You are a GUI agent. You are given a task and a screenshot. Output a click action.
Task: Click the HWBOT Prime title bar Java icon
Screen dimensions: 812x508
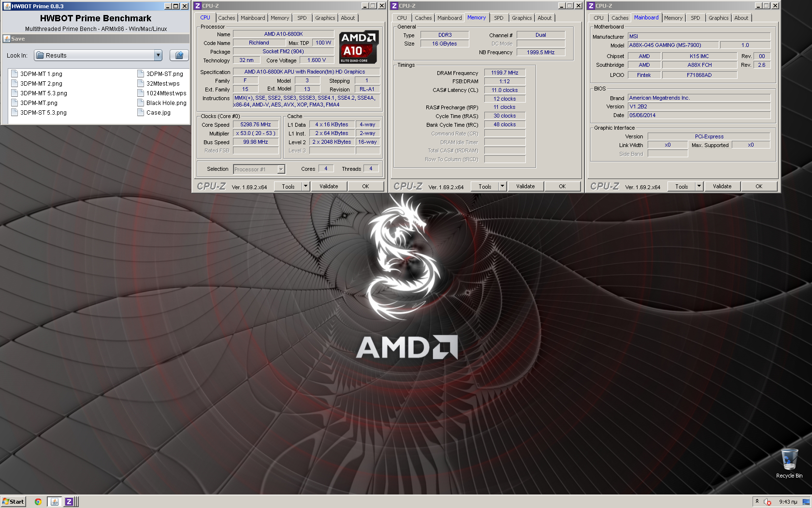7,6
